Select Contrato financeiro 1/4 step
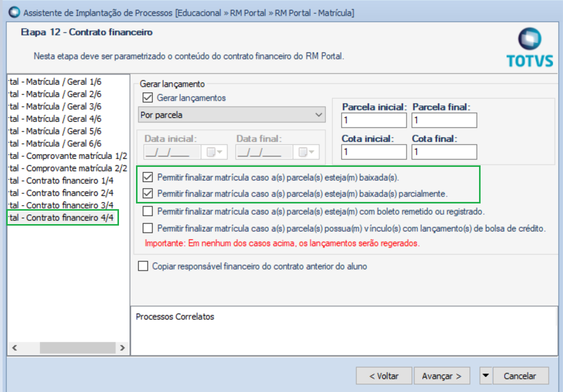Screen dimensions: 563x392 (61, 181)
